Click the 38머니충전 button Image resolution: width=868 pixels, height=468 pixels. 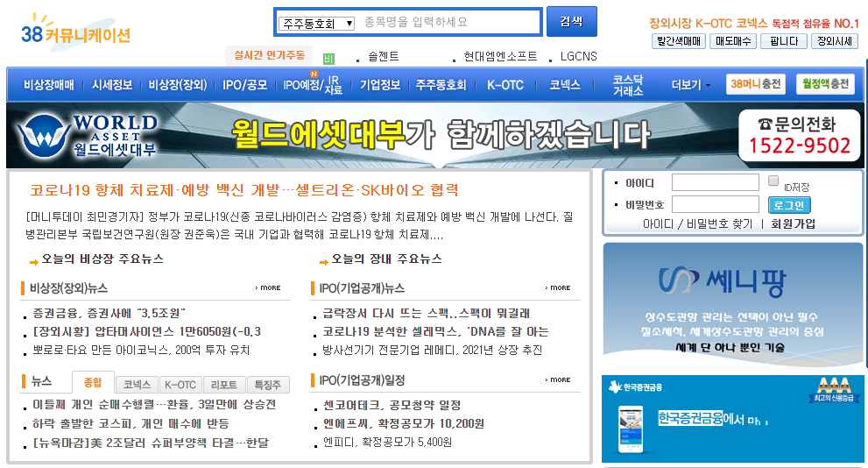click(x=755, y=83)
